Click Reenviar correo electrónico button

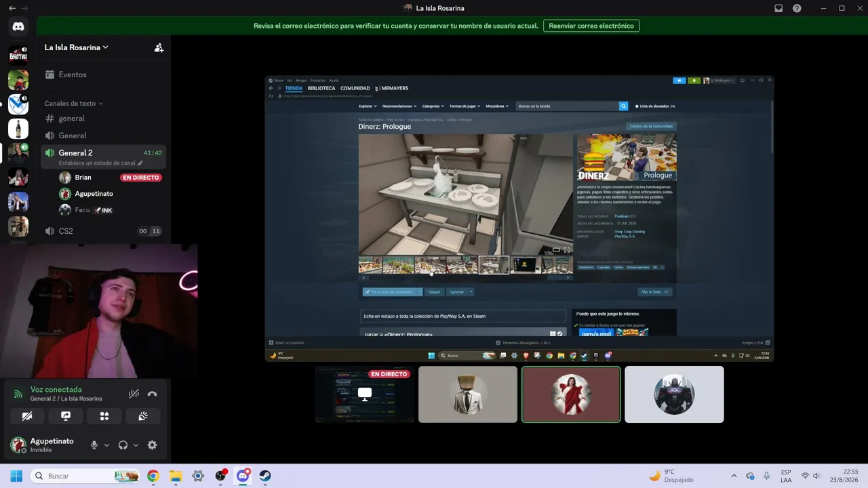(591, 26)
